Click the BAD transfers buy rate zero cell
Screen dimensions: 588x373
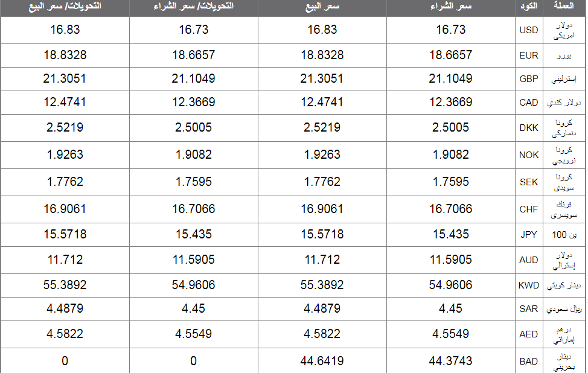click(194, 361)
